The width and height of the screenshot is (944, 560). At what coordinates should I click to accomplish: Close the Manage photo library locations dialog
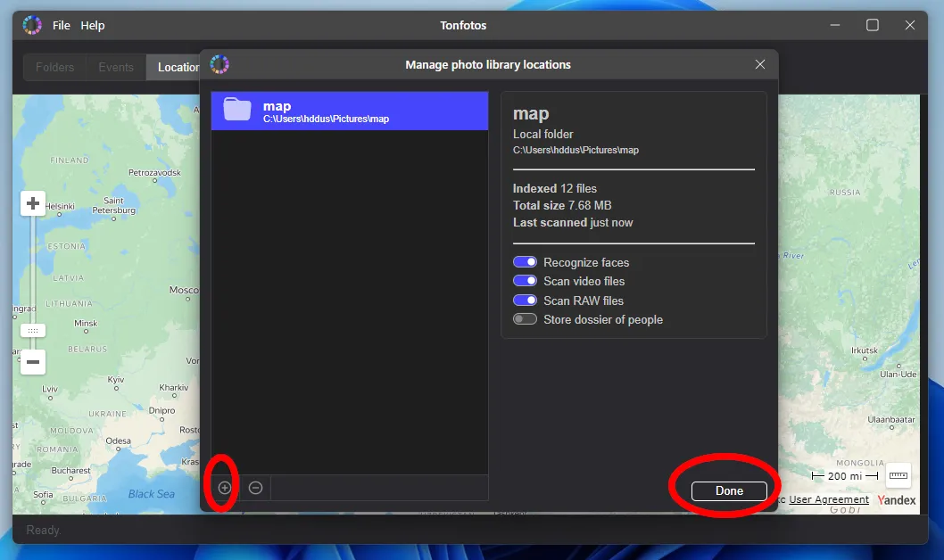(760, 64)
